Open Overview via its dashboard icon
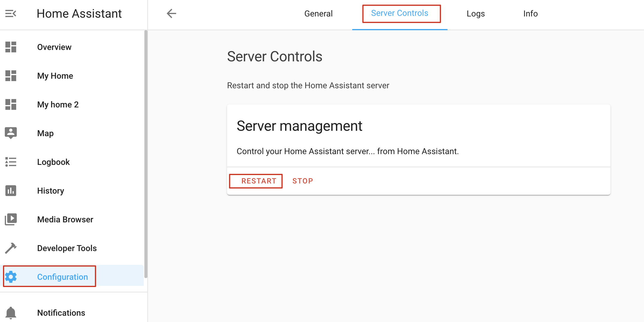Image resolution: width=644 pixels, height=322 pixels. click(11, 47)
